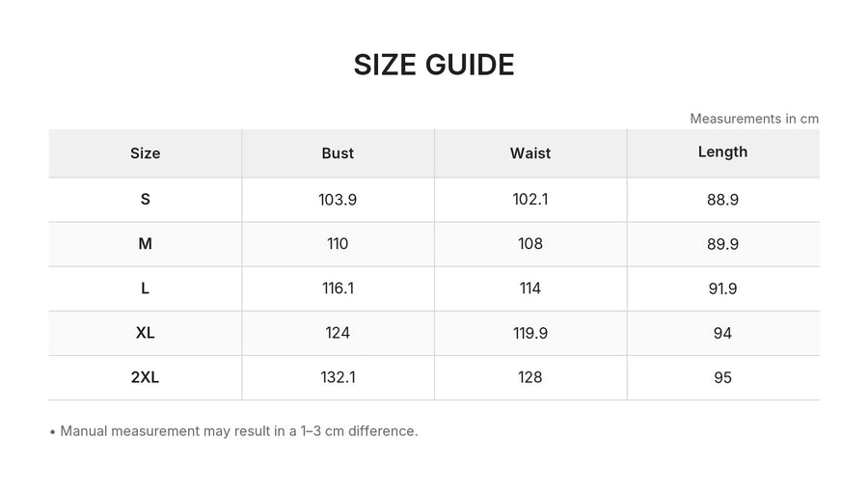
Task: Click the XL size row label
Action: [x=145, y=333]
